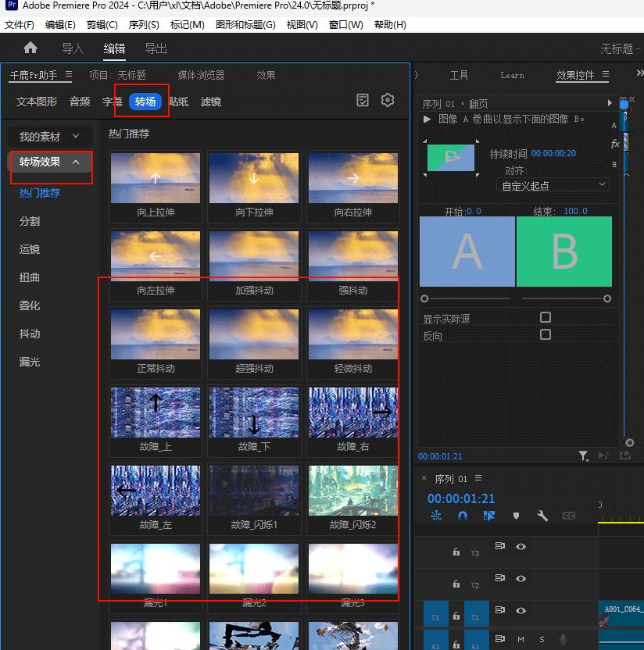Open timeline display settings wrench
This screenshot has height=650, width=644.
[x=542, y=516]
